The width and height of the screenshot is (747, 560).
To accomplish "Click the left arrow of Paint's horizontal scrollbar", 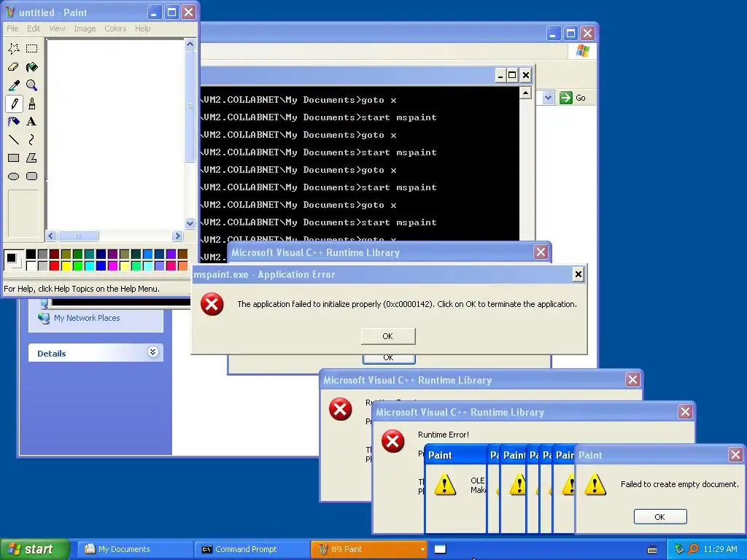I will pyautogui.click(x=52, y=236).
